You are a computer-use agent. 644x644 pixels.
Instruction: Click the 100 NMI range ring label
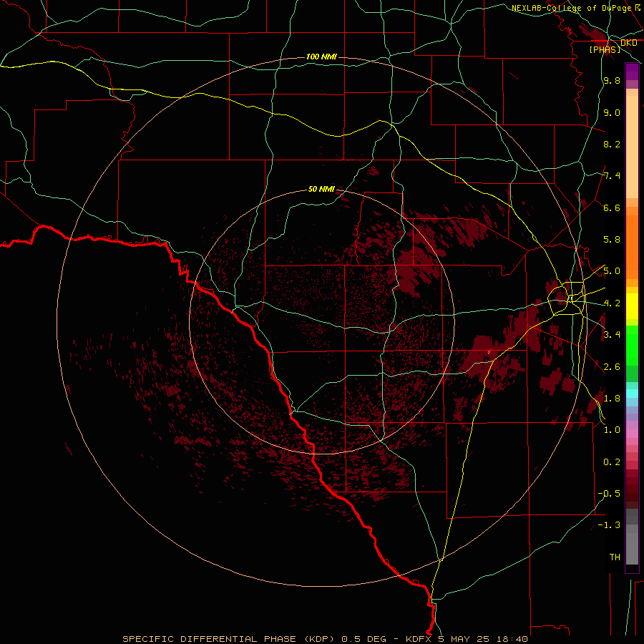point(321,57)
